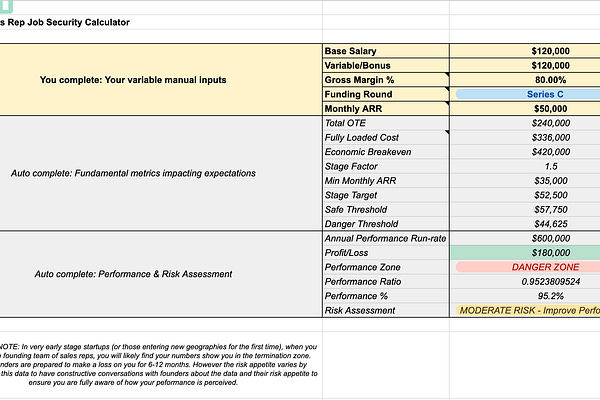Screen dimensions: 600x400
Task: Select the 'Performance & Risk Assessment' section cell
Action: coord(161,274)
